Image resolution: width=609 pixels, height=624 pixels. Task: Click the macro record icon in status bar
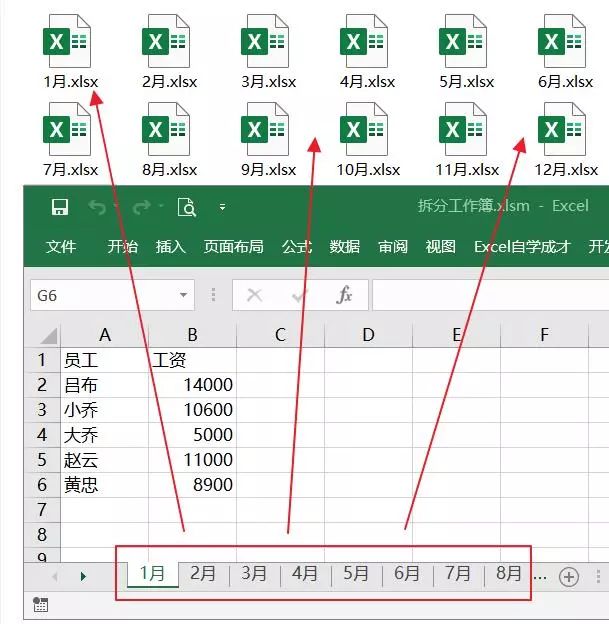(41, 604)
